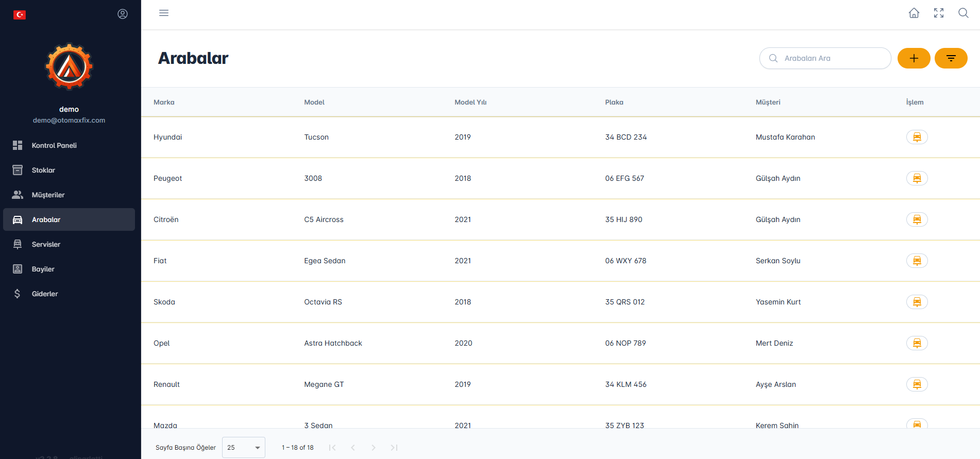Sort by Model column header

[314, 102]
